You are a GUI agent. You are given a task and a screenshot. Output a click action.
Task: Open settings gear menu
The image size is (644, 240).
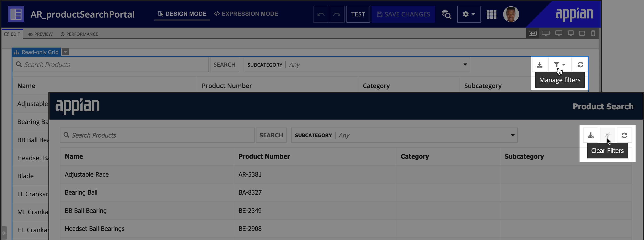coord(469,14)
